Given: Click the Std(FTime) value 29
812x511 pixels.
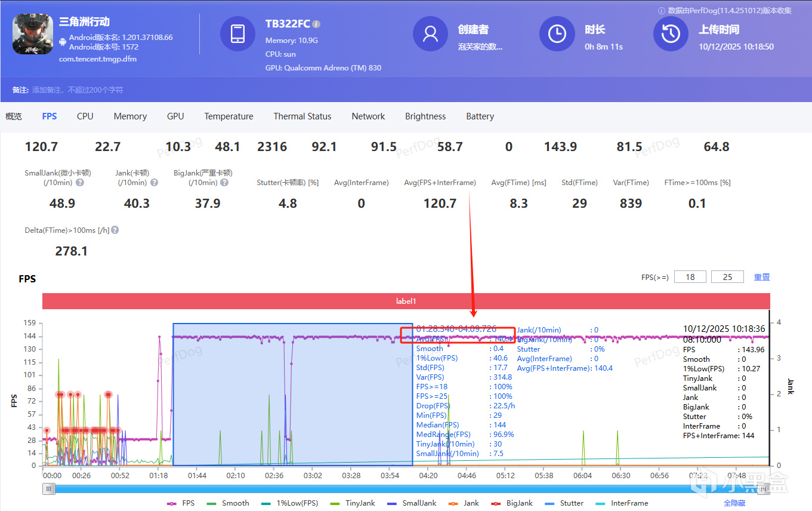Looking at the screenshot, I should pyautogui.click(x=579, y=204).
